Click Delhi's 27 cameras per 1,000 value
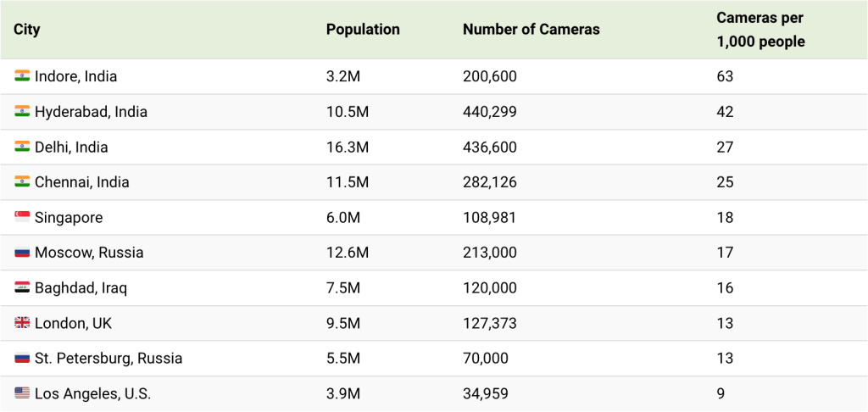This screenshot has height=412, width=868. click(x=725, y=148)
